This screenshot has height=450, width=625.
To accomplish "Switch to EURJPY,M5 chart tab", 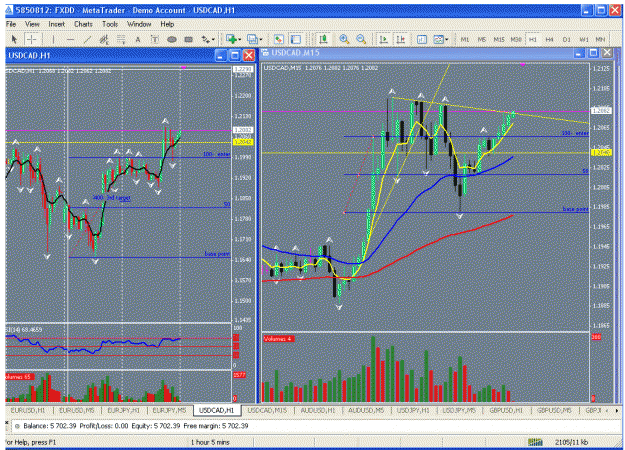I will pos(169,410).
